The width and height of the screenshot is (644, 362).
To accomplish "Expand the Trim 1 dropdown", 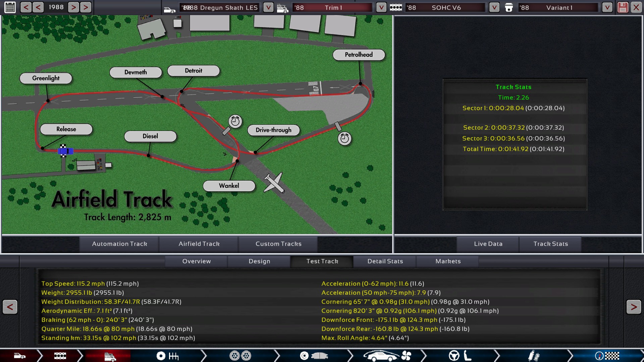I will pyautogui.click(x=381, y=7).
